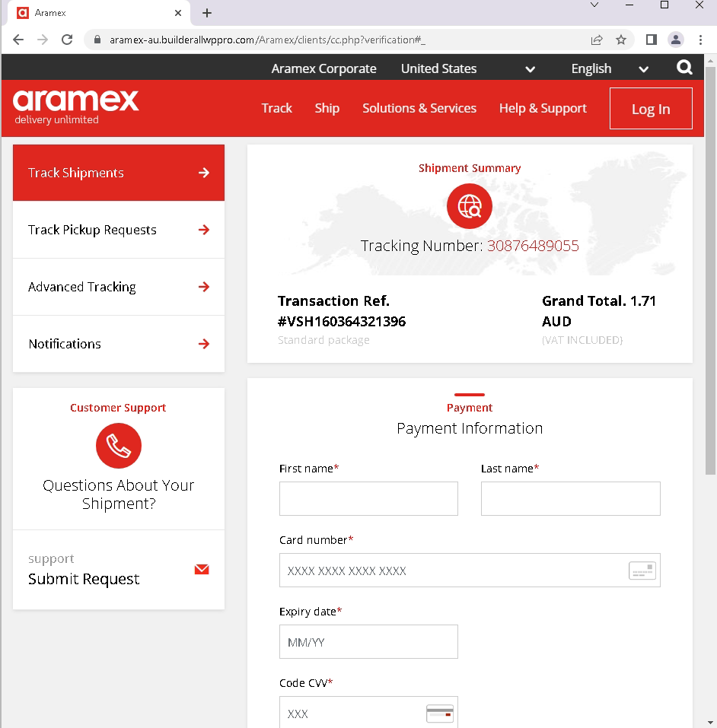
Task: Click the red arrow beside Notifications
Action: pos(203,344)
